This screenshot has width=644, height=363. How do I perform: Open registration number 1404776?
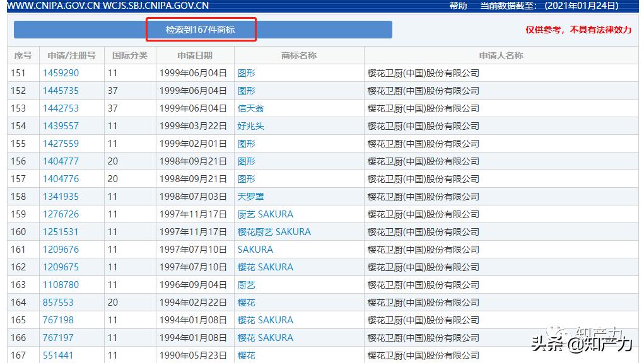click(61, 179)
